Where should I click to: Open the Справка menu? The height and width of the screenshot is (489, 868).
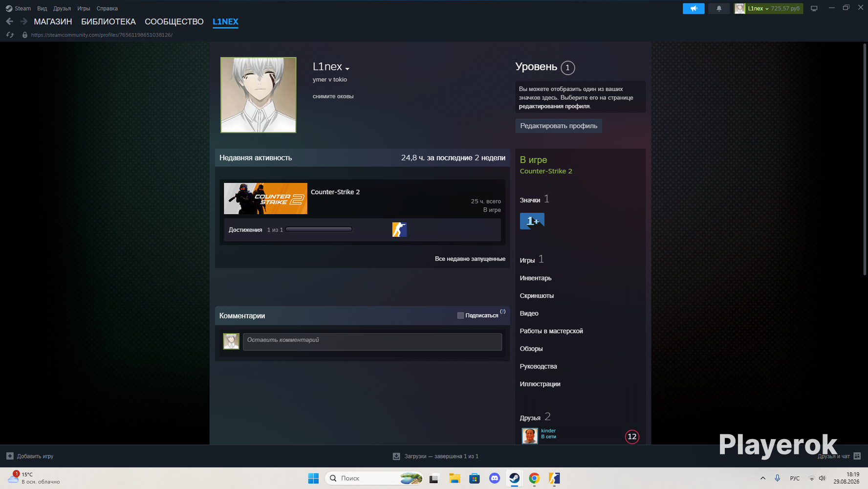tap(107, 8)
